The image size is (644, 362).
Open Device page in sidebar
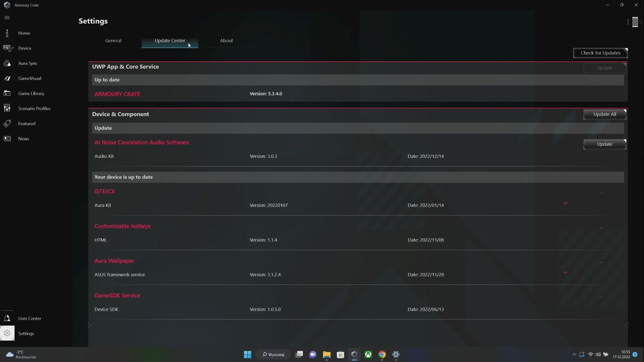pyautogui.click(x=24, y=48)
